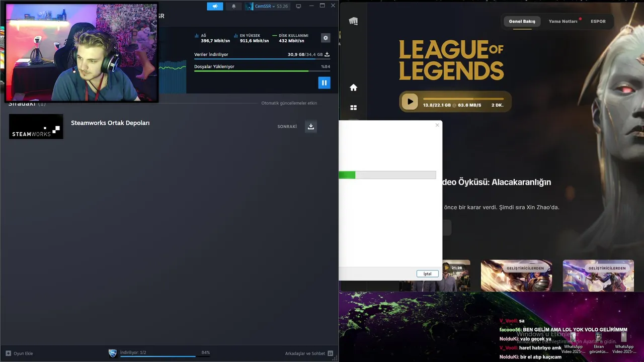Open the Steamworks logo thumbnail
The image size is (644, 362).
(x=36, y=126)
